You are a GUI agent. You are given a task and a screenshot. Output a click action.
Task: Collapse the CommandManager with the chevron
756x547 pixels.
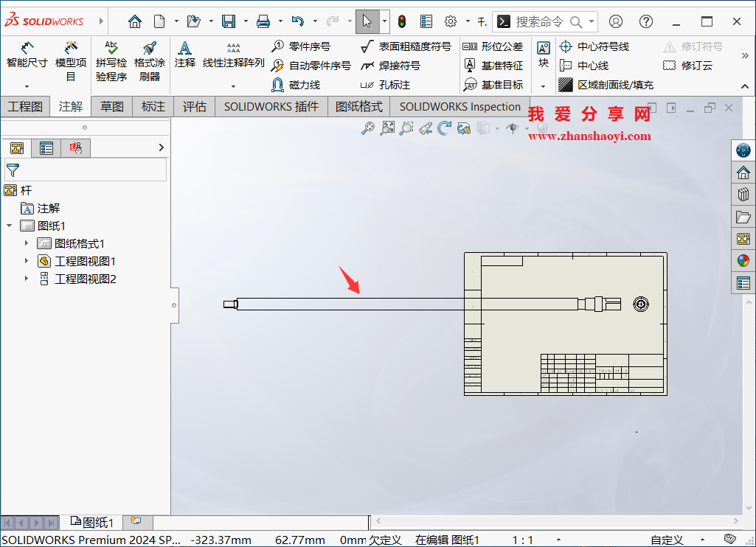(x=745, y=85)
